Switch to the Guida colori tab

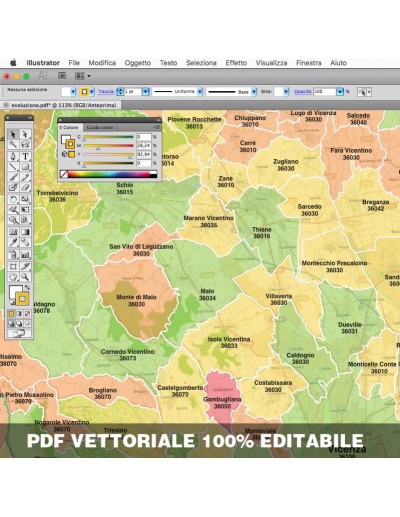(x=100, y=127)
